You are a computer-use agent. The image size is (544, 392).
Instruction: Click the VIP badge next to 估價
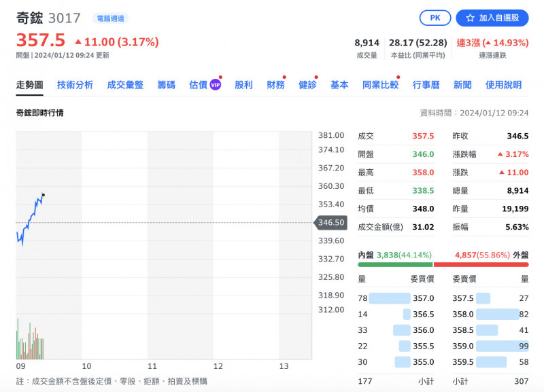coord(216,85)
